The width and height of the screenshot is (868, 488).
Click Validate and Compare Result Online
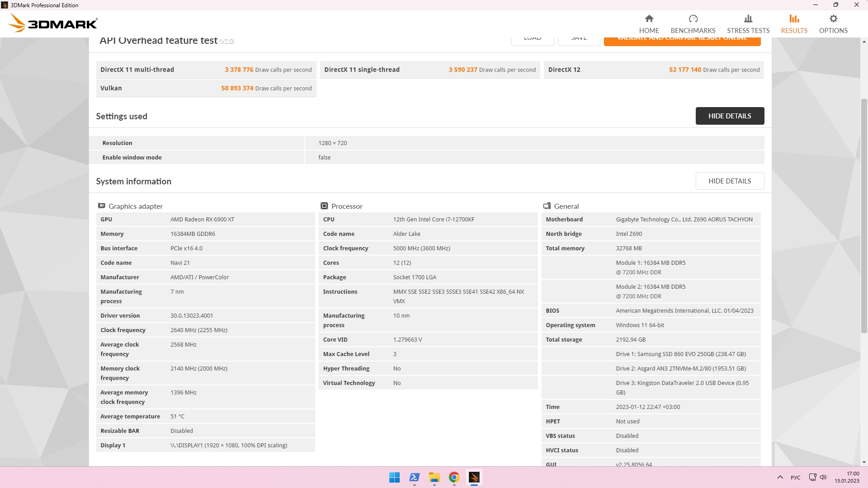point(682,41)
